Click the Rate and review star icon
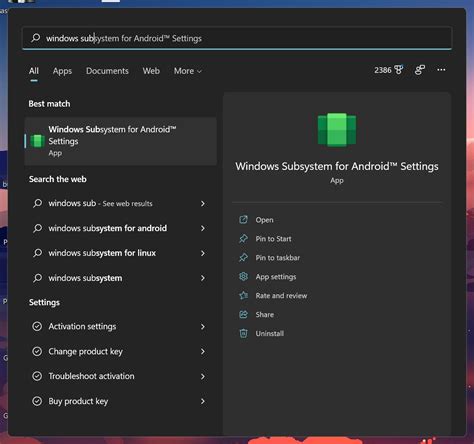The image size is (474, 444). coord(243,295)
